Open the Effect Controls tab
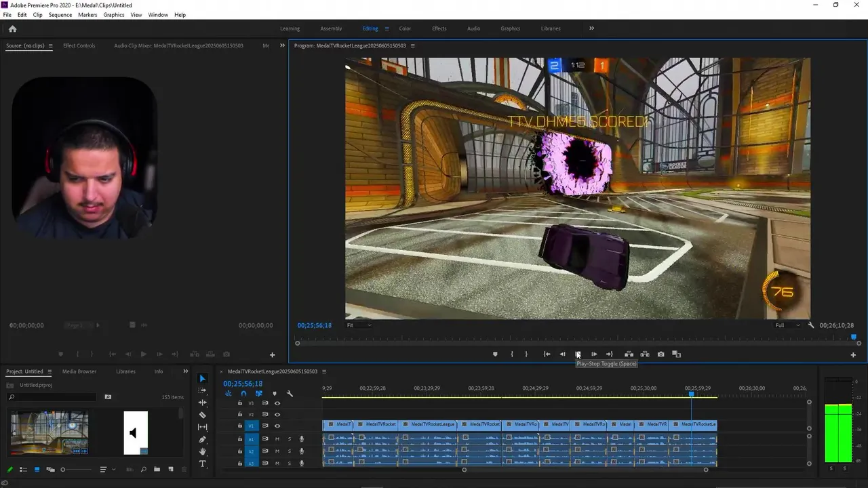The height and width of the screenshot is (488, 868). (x=79, y=45)
